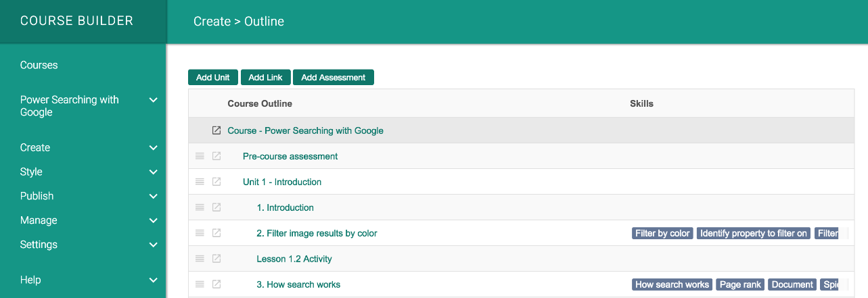This screenshot has width=868, height=298.
Task: Click edit icon beside How search works
Action: click(216, 284)
